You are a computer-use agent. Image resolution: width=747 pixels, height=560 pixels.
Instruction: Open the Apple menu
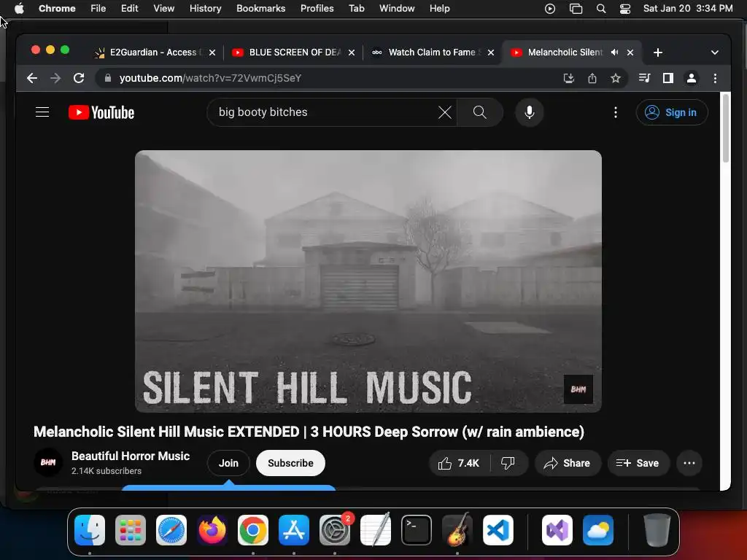(x=19, y=9)
